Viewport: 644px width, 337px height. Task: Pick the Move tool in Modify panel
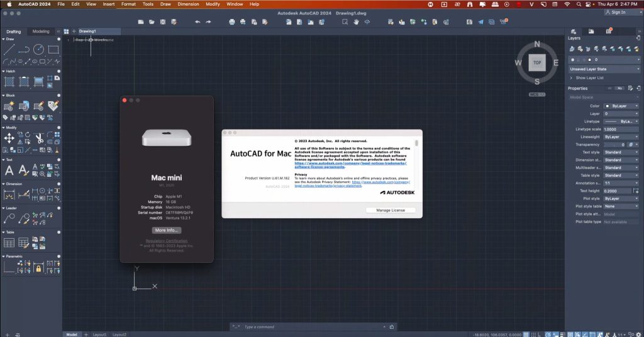[x=9, y=138]
